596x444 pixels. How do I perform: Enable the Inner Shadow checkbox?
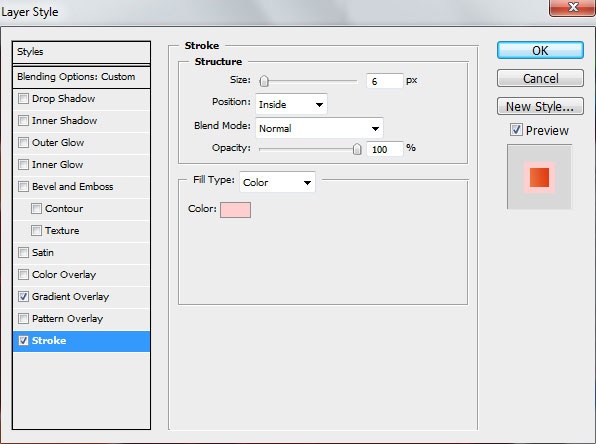click(x=24, y=121)
